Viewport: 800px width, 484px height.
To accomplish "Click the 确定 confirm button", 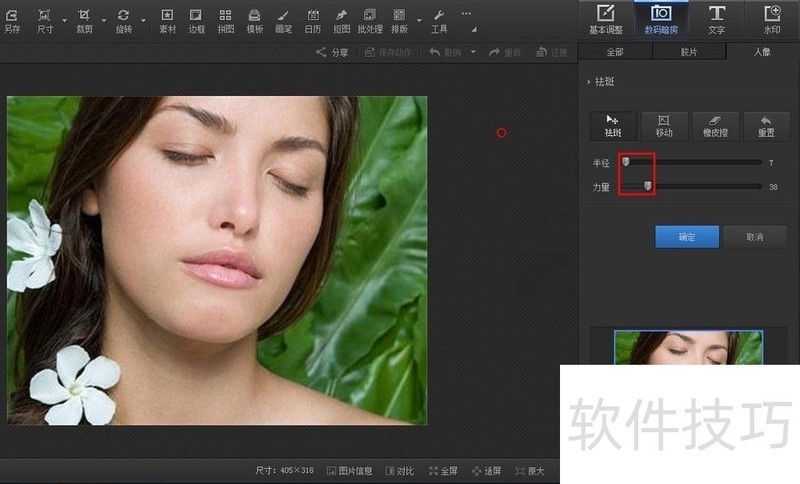I will [687, 237].
